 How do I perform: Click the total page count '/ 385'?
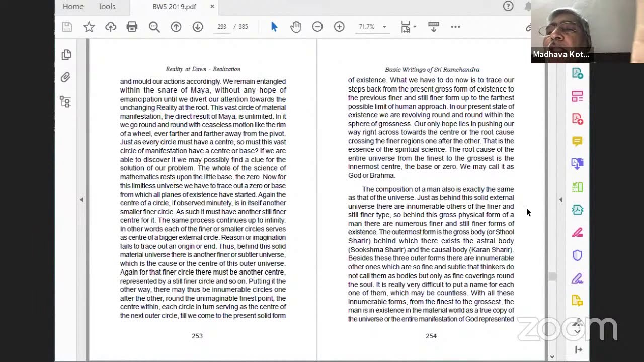click(x=241, y=27)
